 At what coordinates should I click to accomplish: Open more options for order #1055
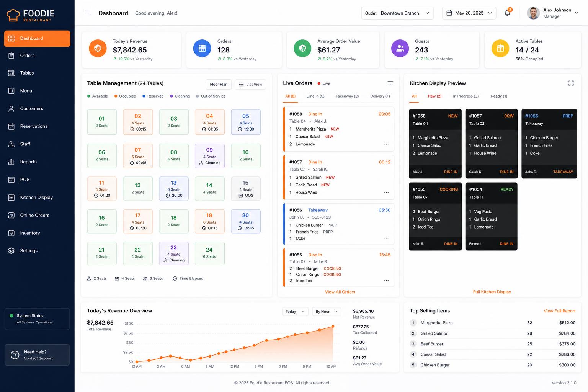[386, 281]
